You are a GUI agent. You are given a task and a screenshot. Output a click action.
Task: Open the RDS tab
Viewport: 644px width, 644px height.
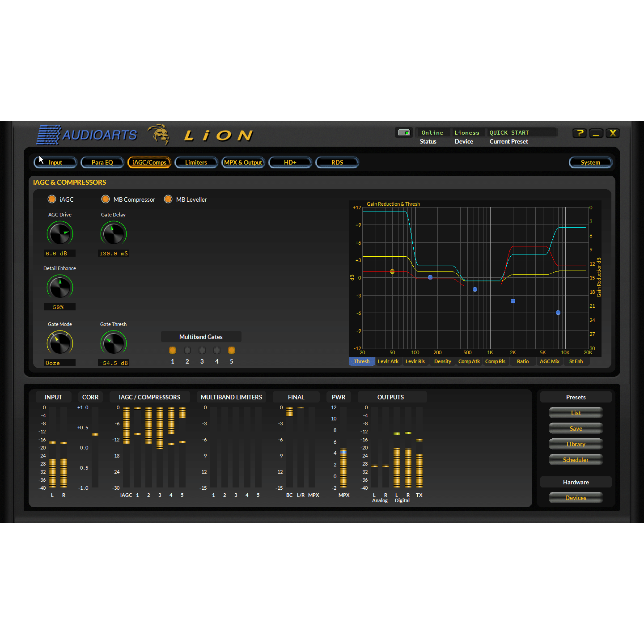click(x=337, y=162)
